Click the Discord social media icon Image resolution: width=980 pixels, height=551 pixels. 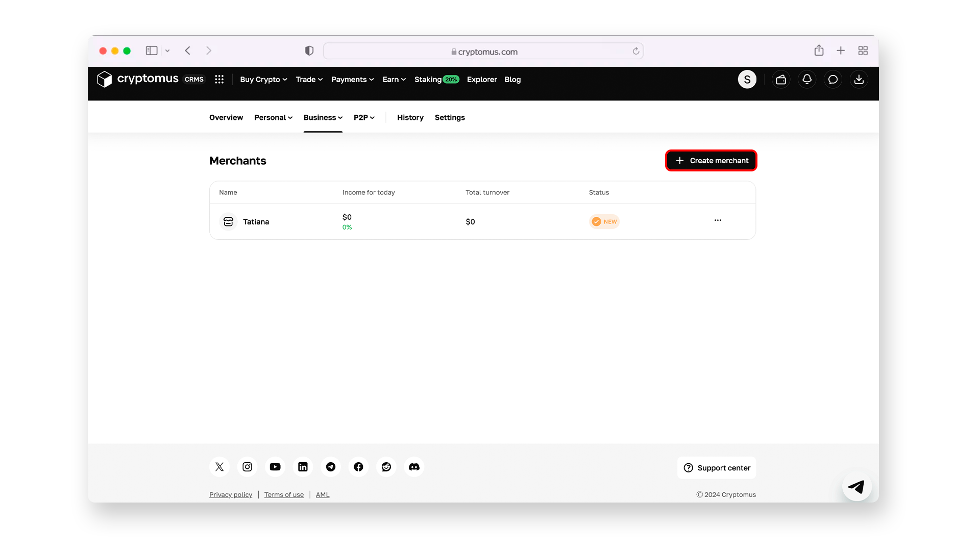(414, 466)
